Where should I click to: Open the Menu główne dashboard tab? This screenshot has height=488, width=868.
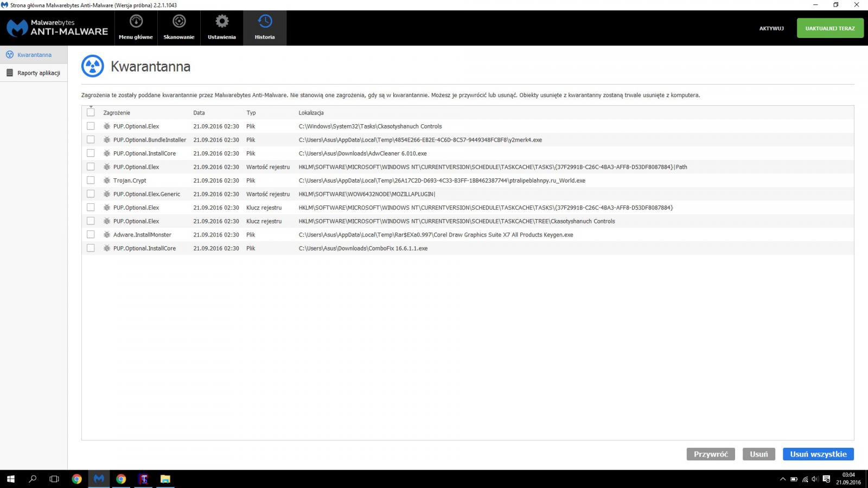pos(136,28)
